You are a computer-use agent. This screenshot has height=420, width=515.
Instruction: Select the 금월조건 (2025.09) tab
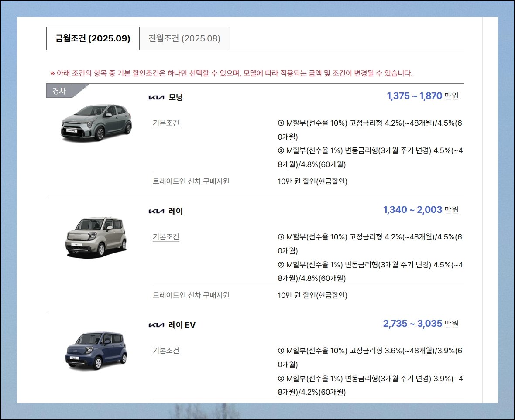coord(93,38)
